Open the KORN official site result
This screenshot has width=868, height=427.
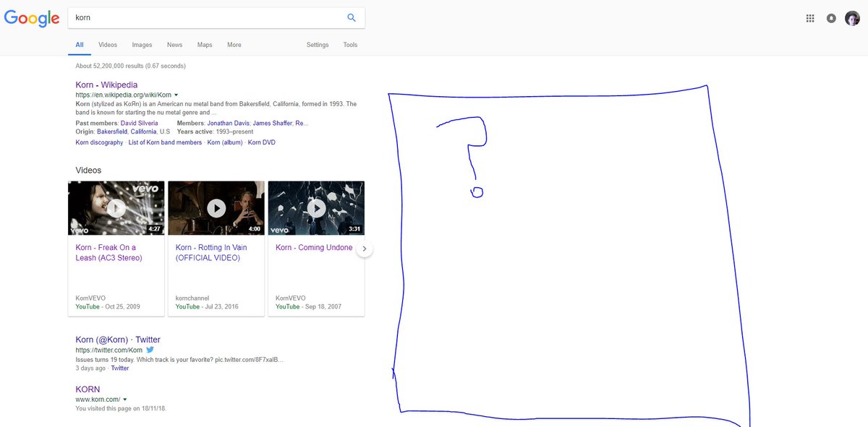point(88,389)
